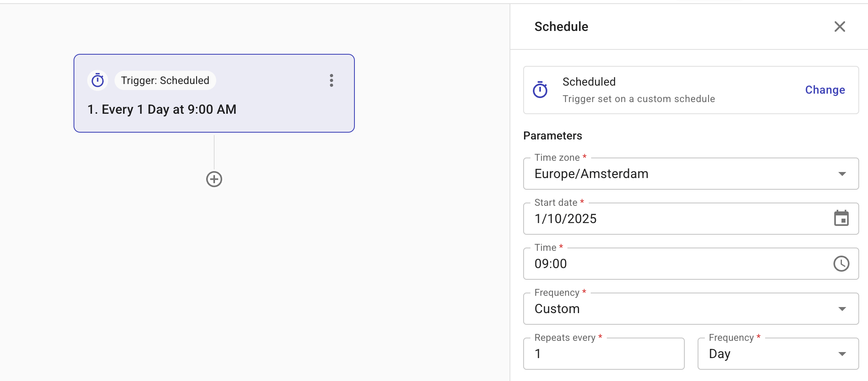Viewport: 868px width, 381px height.
Task: Click the stopwatch icon on the trigger card
Action: pyautogui.click(x=98, y=80)
